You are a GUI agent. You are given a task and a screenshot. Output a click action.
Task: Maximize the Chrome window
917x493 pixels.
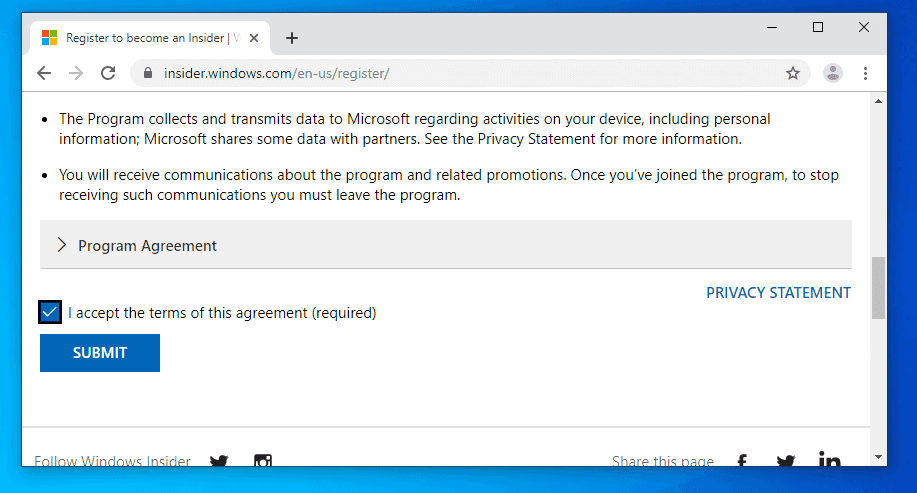818,27
